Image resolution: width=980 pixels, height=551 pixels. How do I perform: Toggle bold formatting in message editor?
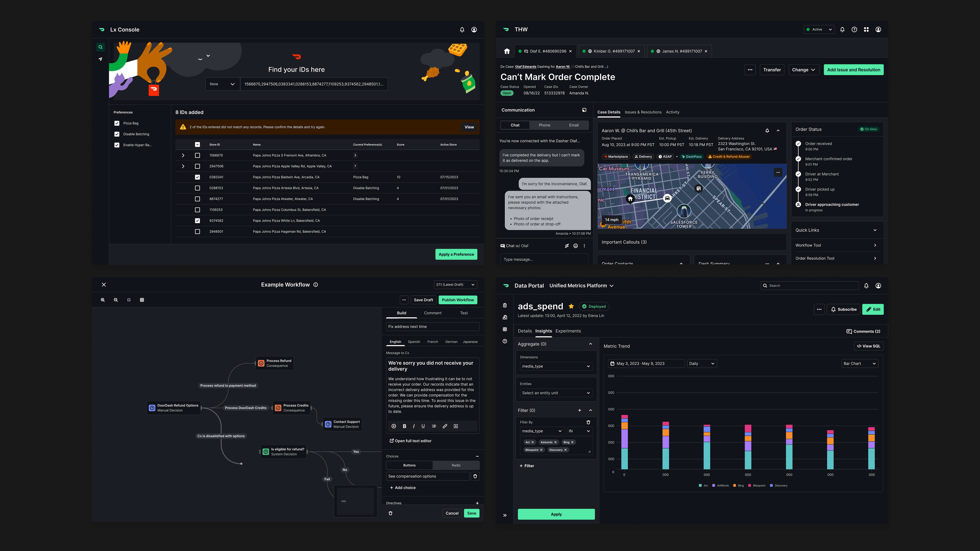(x=404, y=426)
